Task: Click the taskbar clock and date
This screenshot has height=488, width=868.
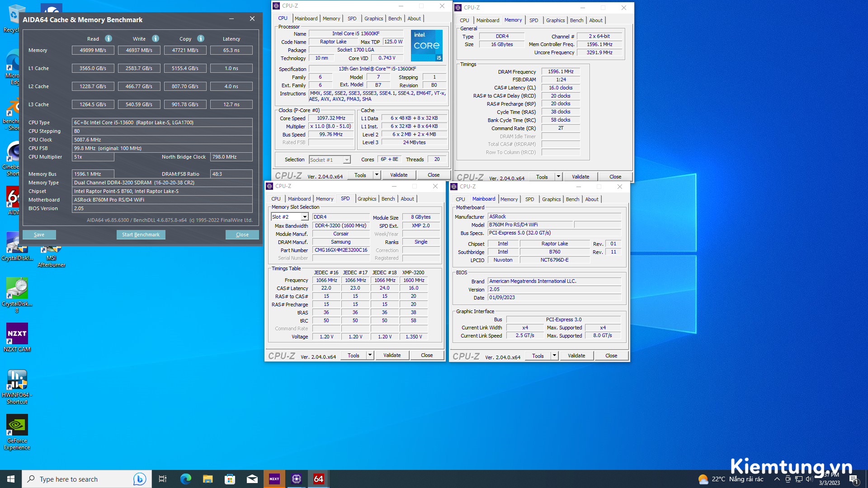Action: point(830,479)
